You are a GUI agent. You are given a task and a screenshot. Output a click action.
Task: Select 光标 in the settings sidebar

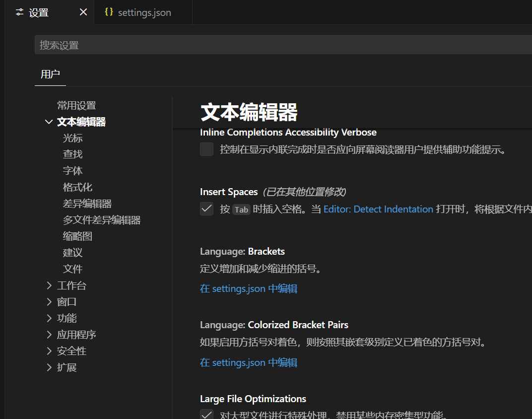click(x=72, y=138)
